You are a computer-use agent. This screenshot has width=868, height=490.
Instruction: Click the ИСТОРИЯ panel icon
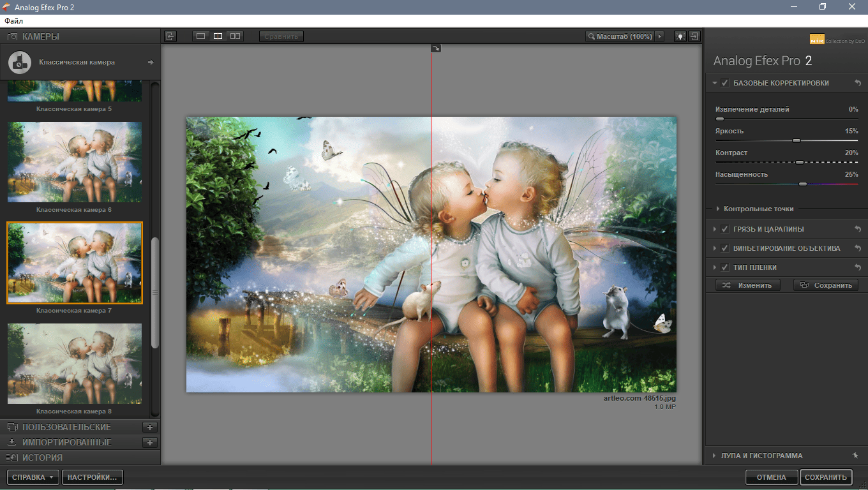click(11, 457)
